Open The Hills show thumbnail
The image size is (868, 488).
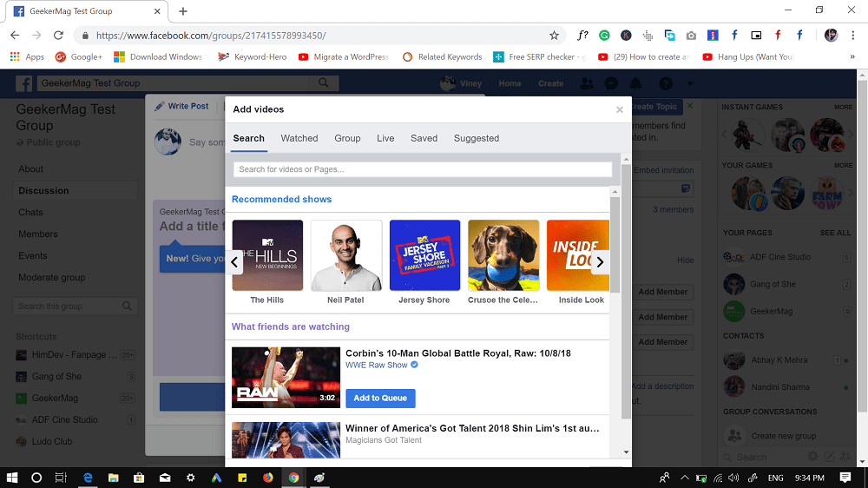pos(267,255)
